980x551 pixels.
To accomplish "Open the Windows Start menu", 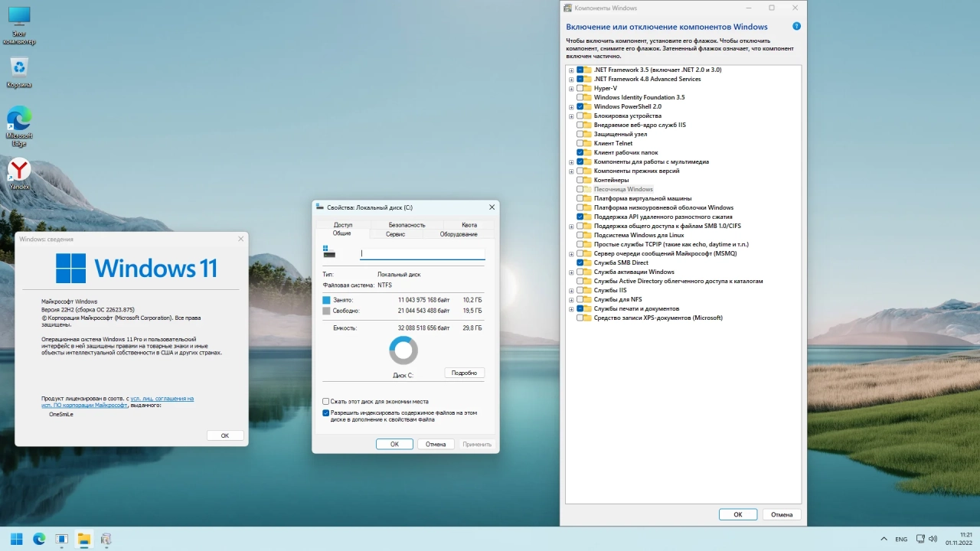I will tap(16, 539).
